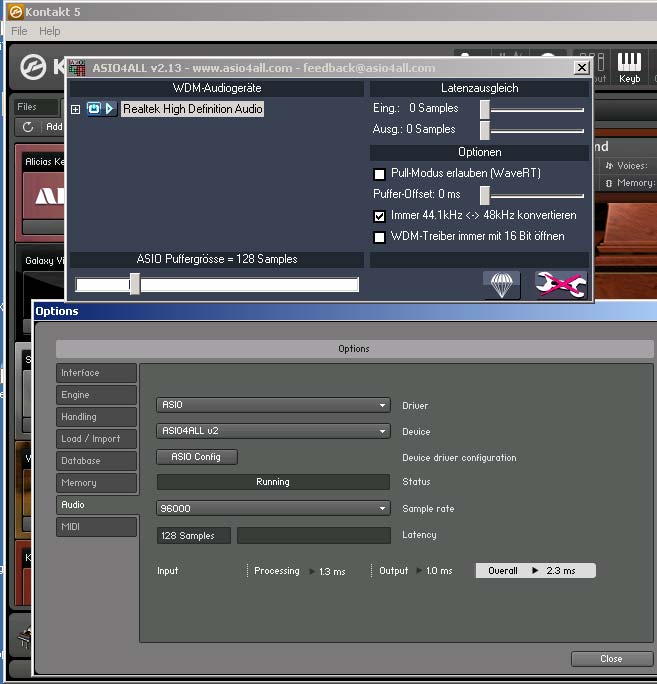Viewport: 657px width, 684px height.
Task: Uncheck Immer 44.1kHz <-> 48kHz konvertieren
Action: pos(379,216)
